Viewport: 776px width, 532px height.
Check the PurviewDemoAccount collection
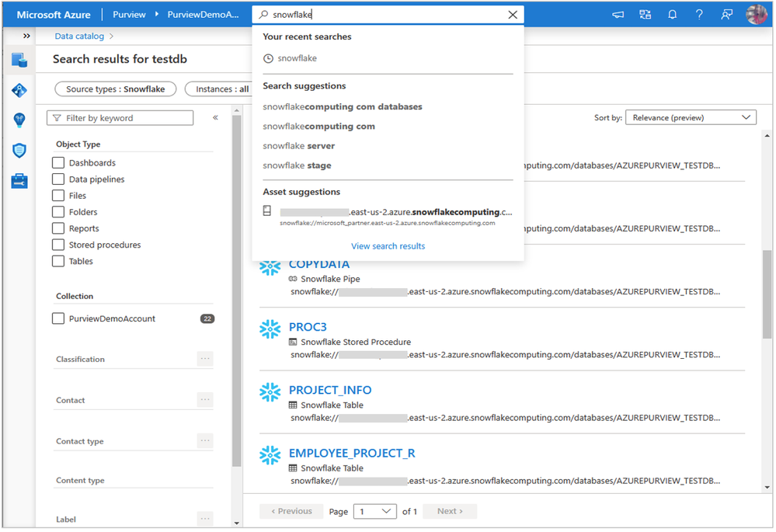(58, 318)
